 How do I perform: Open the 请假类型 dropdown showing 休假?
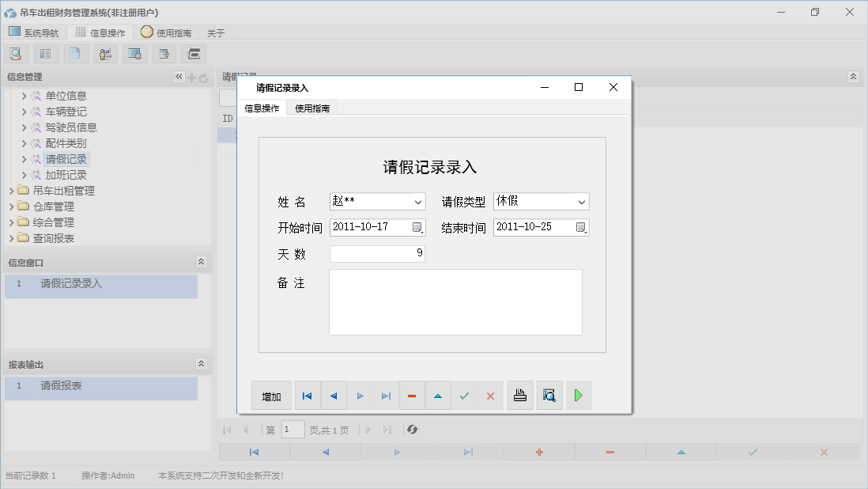[582, 201]
